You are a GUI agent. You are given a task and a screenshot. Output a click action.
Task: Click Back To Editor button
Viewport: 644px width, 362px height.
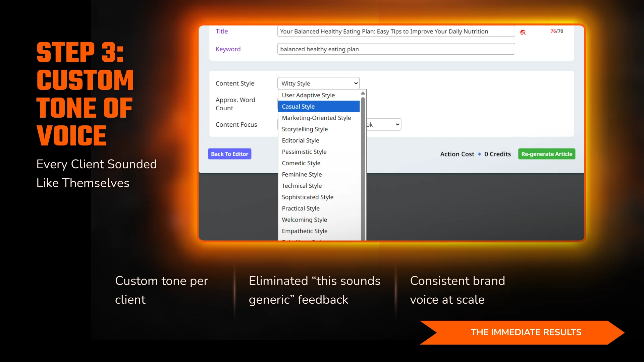(x=229, y=154)
